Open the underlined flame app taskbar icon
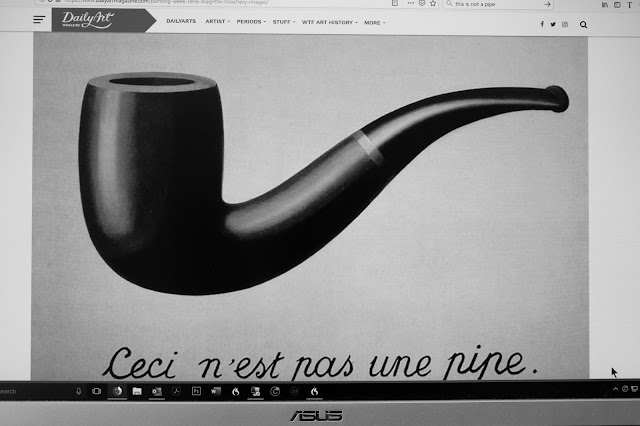Image resolution: width=640 pixels, height=426 pixels. click(x=314, y=392)
